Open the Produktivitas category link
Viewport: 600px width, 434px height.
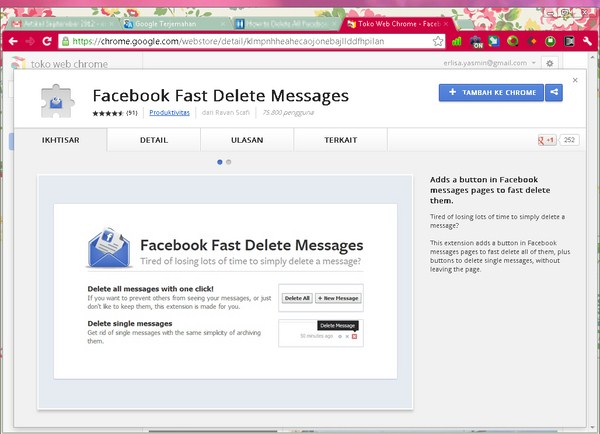tap(169, 113)
